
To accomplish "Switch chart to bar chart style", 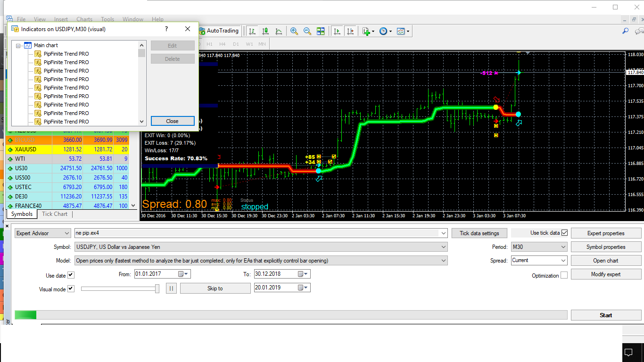I will (x=252, y=31).
